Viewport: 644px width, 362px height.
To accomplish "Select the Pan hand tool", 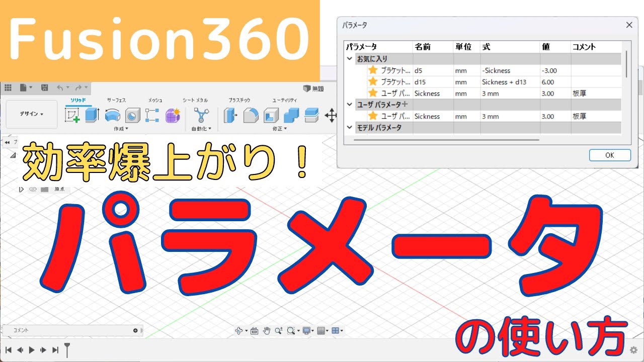I will coord(267,330).
